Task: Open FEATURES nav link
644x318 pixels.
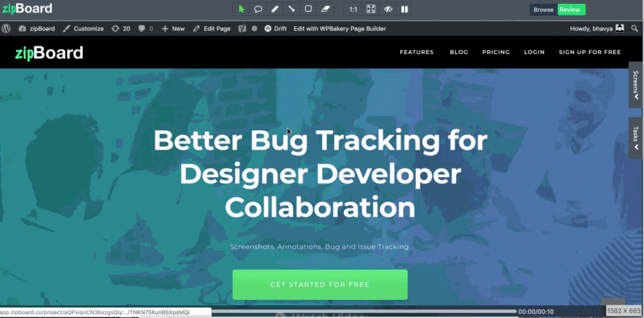Action: point(416,52)
